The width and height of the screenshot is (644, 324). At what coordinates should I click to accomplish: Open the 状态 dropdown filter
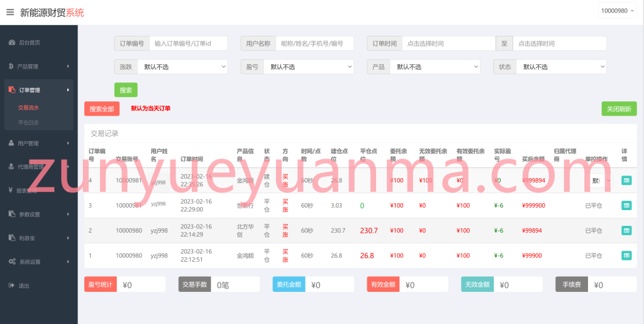(562, 67)
